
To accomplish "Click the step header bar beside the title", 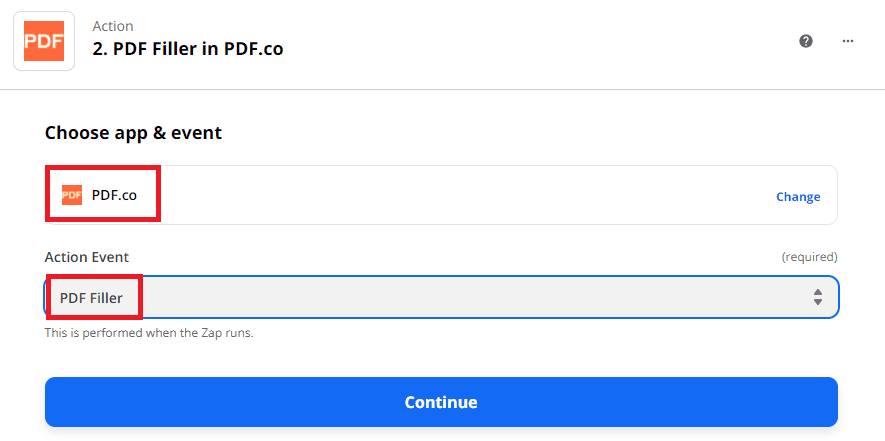I will pyautogui.click(x=540, y=44).
